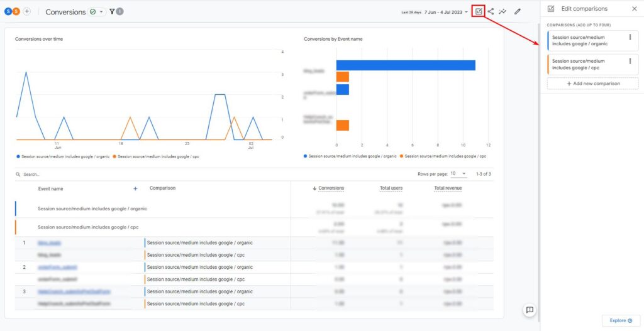
Task: Click the row 3 'google / cpc' comparison cell
Action: (196, 304)
